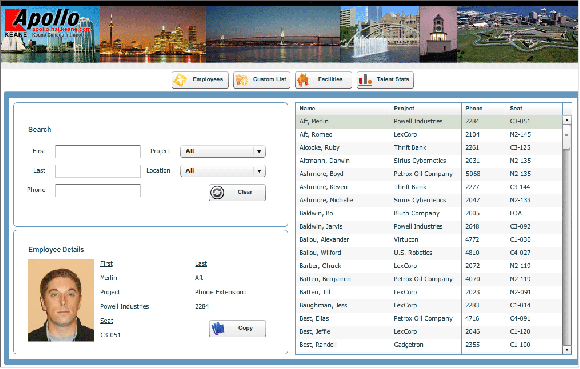The image size is (580, 369).
Task: Click the 'Gadgetron' project cell
Action: click(x=408, y=345)
